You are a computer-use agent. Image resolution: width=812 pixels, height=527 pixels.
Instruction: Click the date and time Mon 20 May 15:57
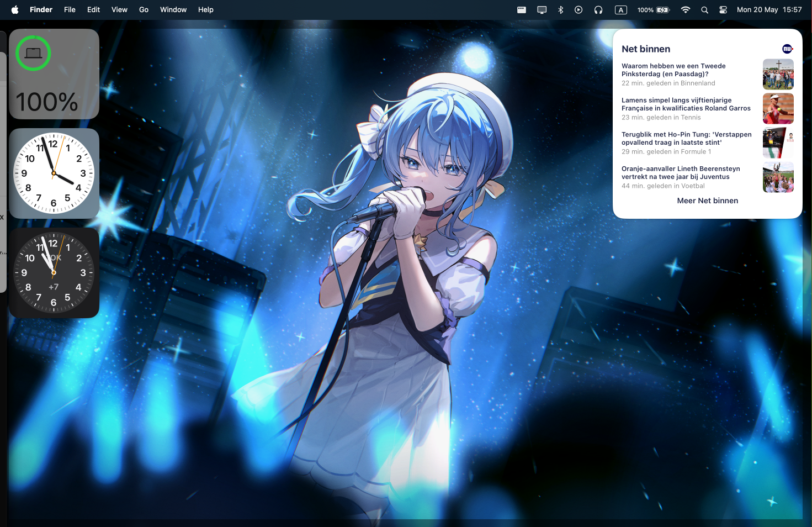click(x=769, y=9)
